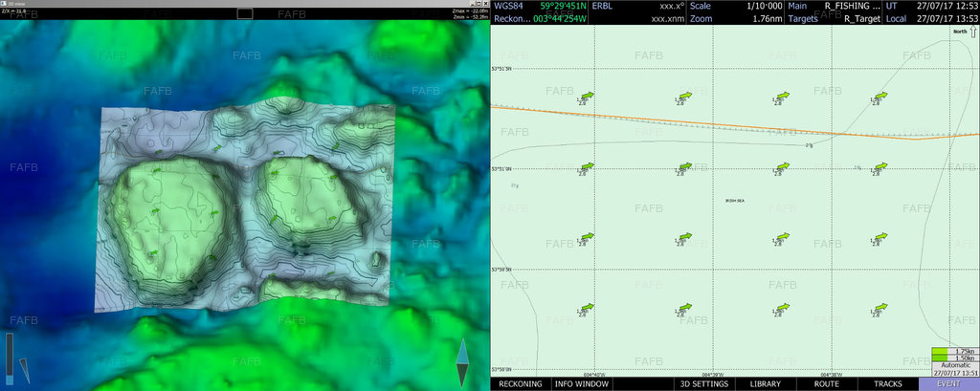Click the 3D view orientation arrows
Screen dimensions: 980x391
[x=462, y=362]
